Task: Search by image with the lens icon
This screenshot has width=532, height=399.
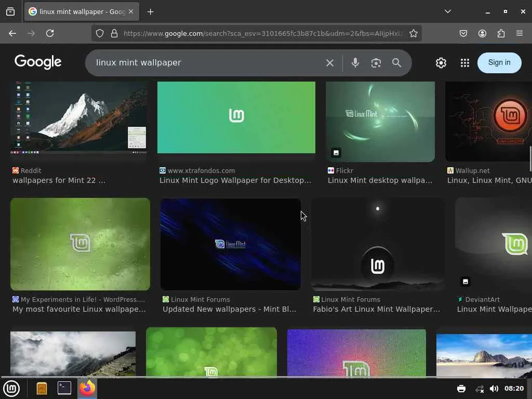Action: [x=376, y=63]
